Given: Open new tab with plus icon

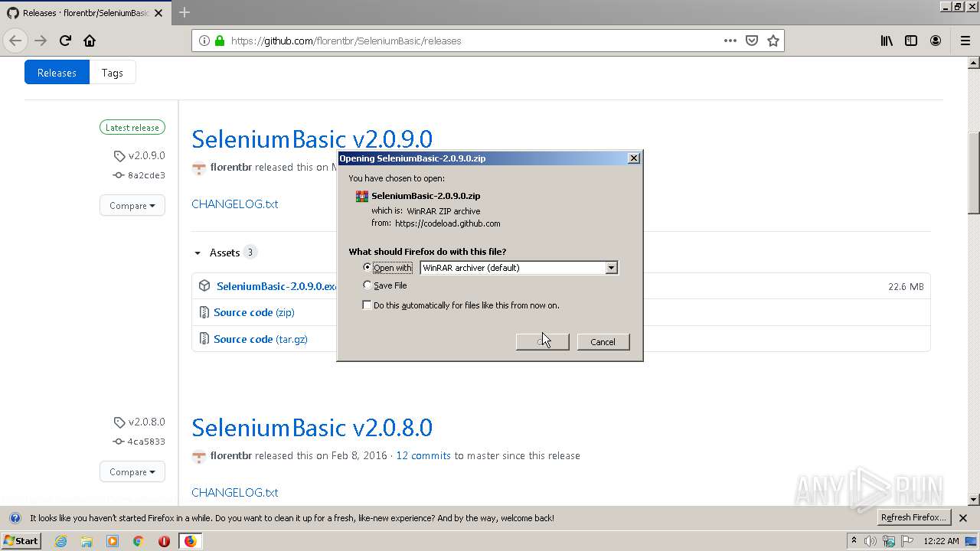Looking at the screenshot, I should point(185,12).
